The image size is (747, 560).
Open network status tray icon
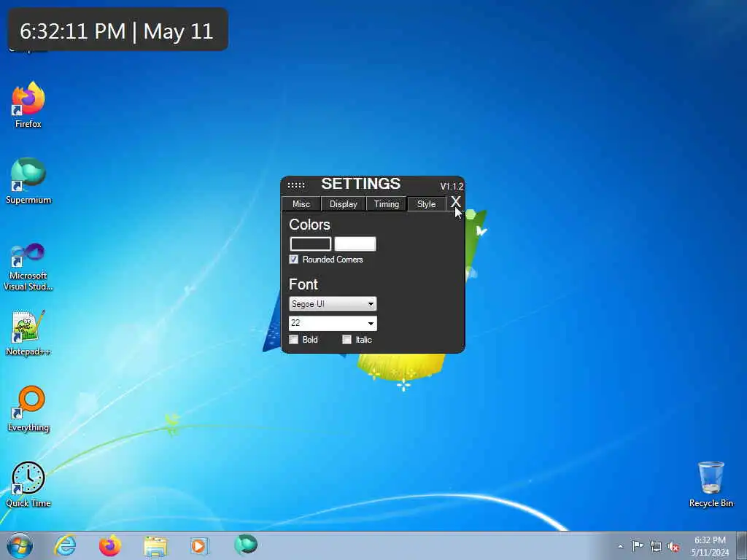pos(656,546)
